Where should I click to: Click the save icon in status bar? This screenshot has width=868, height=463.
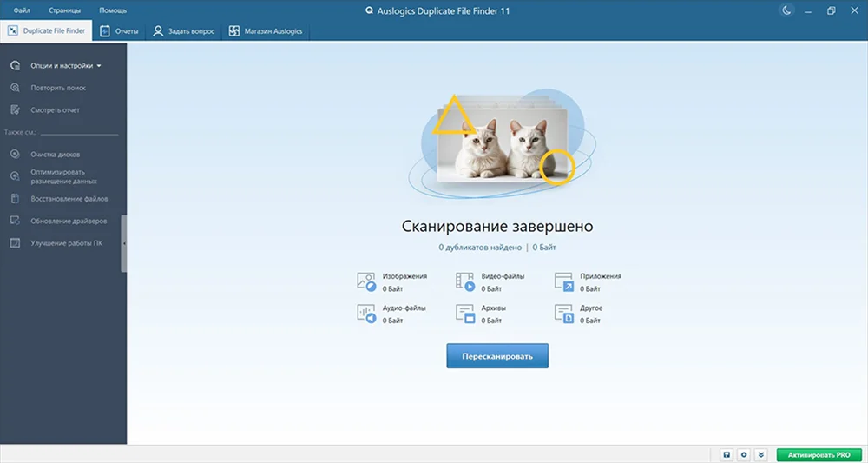click(x=727, y=454)
